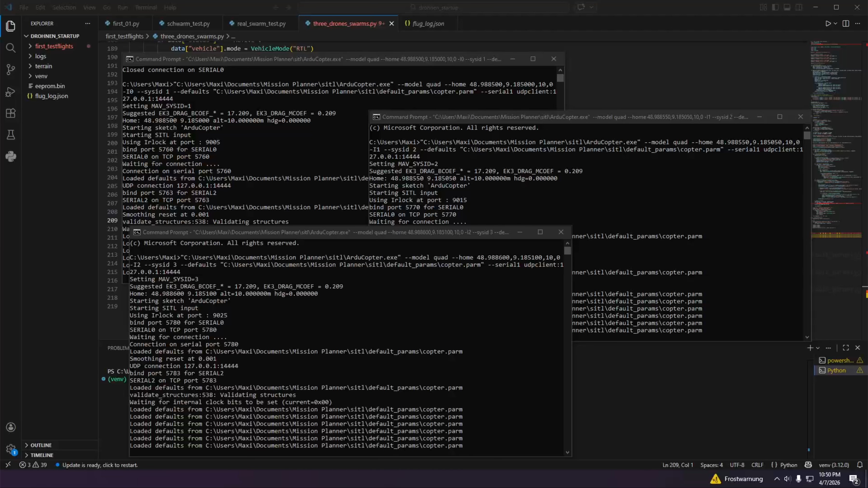
Task: Open the Selection menu
Action: (x=64, y=7)
